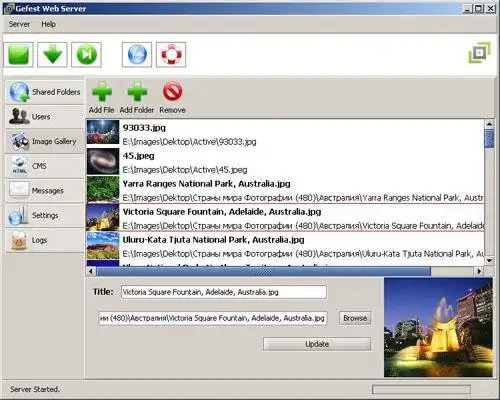This screenshot has width=500, height=400.
Task: Select the 45.jpeg file name
Action: (139, 156)
